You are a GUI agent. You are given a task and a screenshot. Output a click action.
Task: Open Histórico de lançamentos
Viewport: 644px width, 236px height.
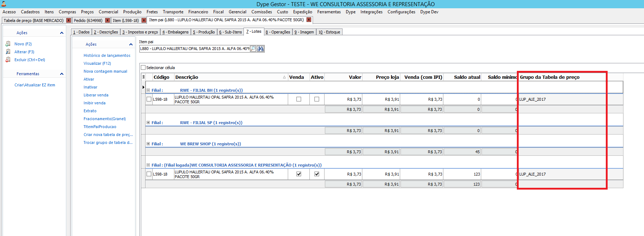click(x=107, y=55)
